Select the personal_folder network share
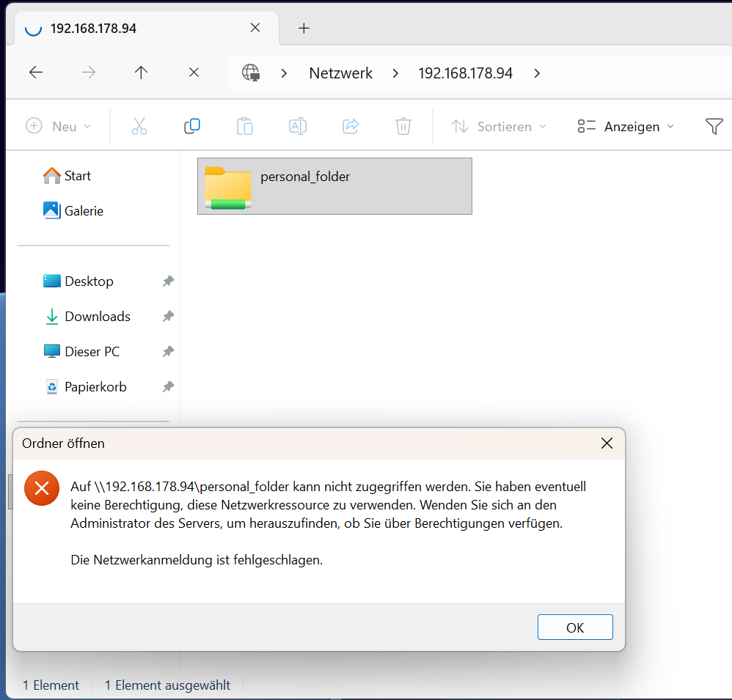The width and height of the screenshot is (732, 700). [334, 186]
